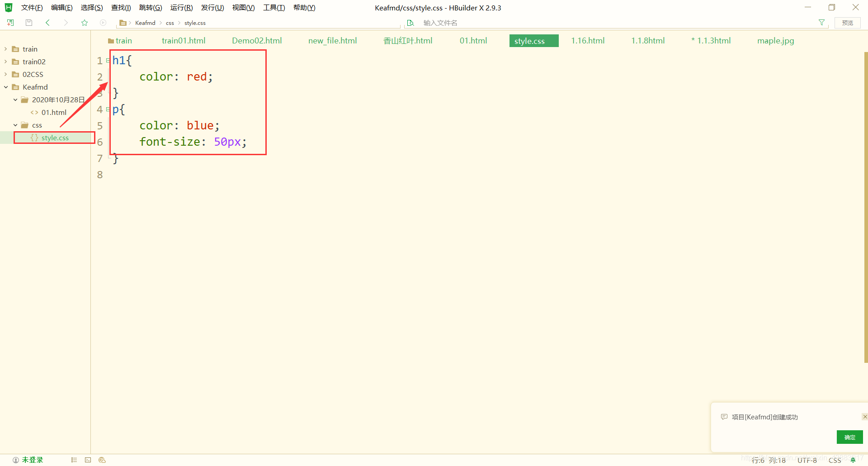Click the notification bell in status bar
The width and height of the screenshot is (868, 466).
(x=853, y=460)
